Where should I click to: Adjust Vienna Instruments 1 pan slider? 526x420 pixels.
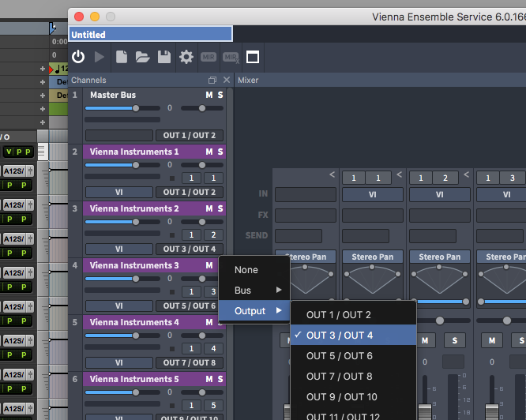tap(202, 165)
